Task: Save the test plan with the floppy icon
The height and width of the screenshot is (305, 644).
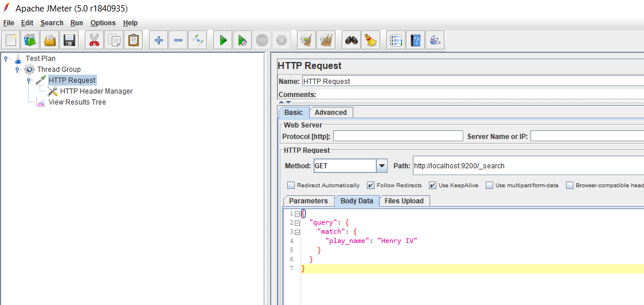Action: 69,40
